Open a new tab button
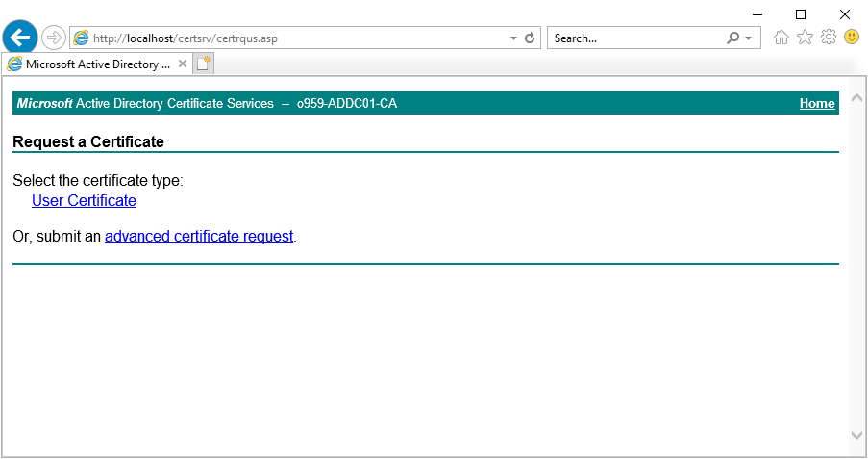868x459 pixels. coord(203,64)
